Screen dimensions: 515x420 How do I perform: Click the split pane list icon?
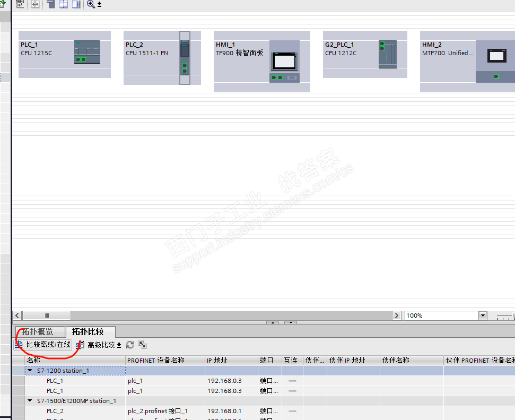tap(76, 4)
